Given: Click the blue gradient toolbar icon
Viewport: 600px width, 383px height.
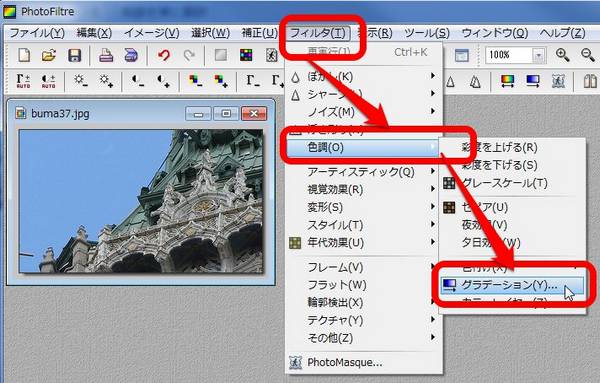Looking at the screenshot, I should [x=533, y=81].
